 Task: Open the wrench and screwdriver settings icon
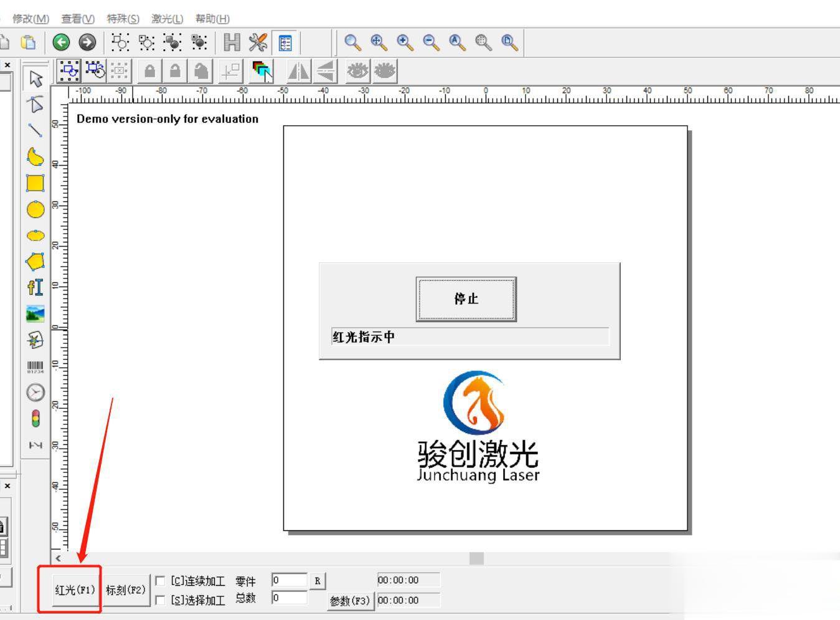point(258,42)
